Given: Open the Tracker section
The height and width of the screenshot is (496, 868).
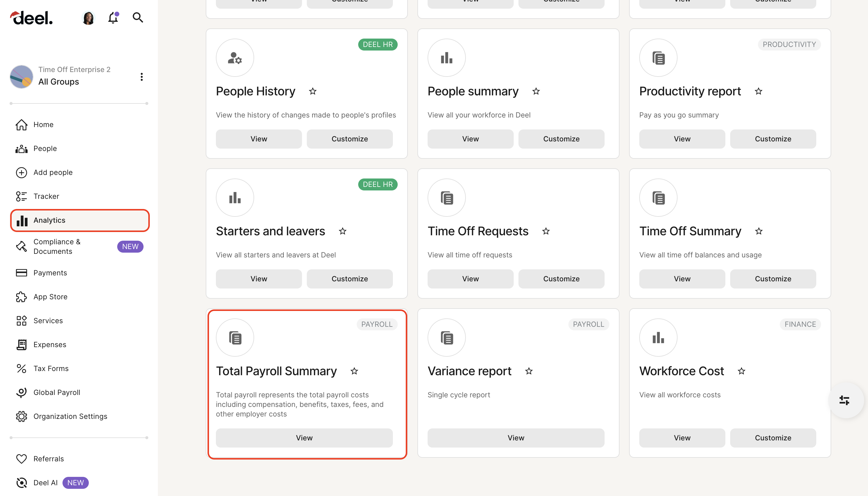Looking at the screenshot, I should [x=46, y=196].
